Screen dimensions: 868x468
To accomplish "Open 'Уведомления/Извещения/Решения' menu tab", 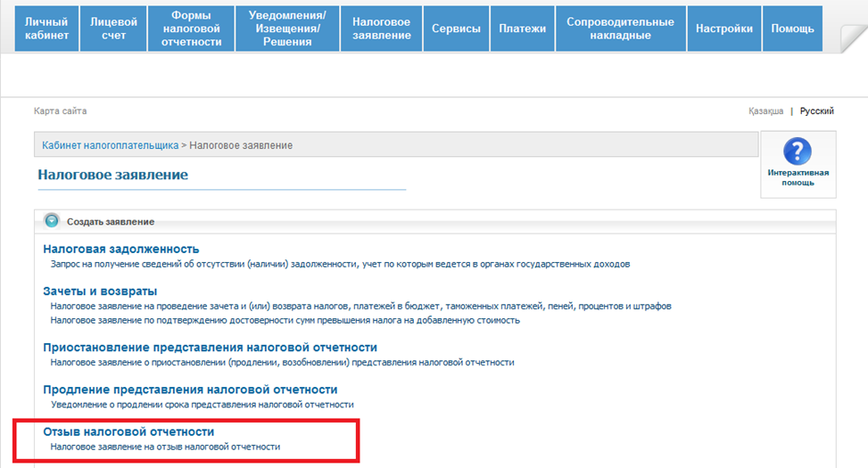I will [286, 29].
